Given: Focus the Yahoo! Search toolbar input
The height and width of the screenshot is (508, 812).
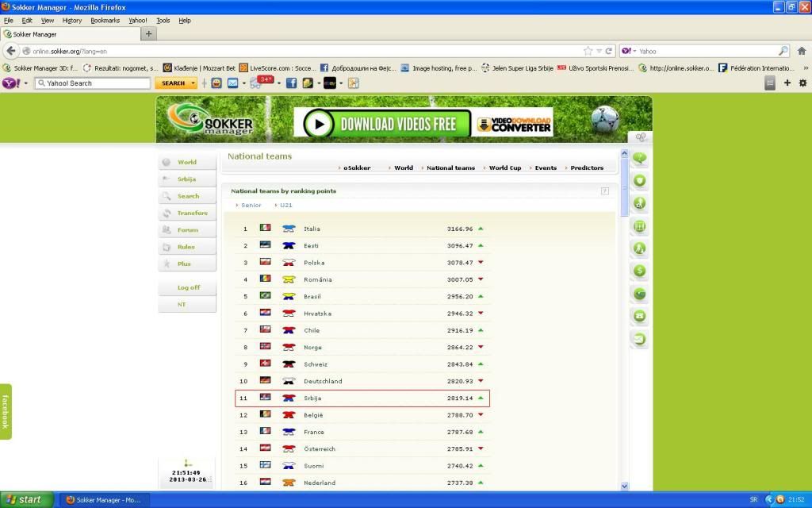Looking at the screenshot, I should (x=94, y=83).
